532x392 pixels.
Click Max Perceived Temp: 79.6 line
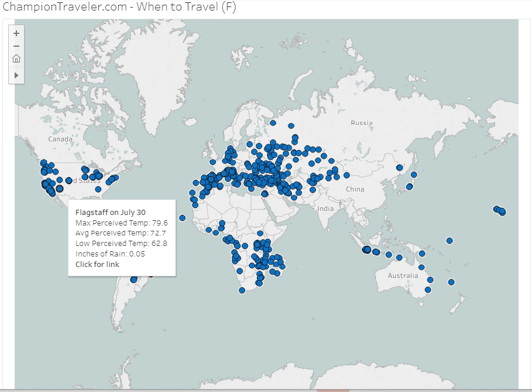point(122,223)
